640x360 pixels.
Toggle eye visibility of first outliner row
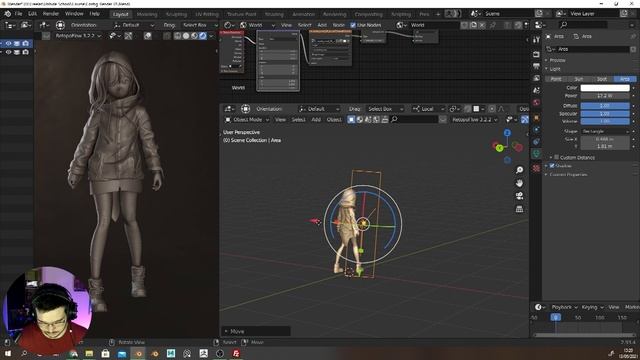click(x=8, y=43)
